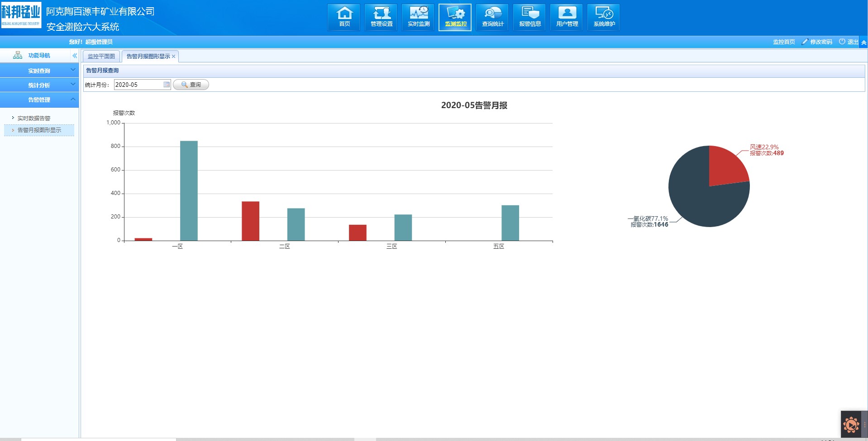The width and height of the screenshot is (868, 441).
Task: Open 查询统计 query statistics icon
Action: [x=492, y=17]
